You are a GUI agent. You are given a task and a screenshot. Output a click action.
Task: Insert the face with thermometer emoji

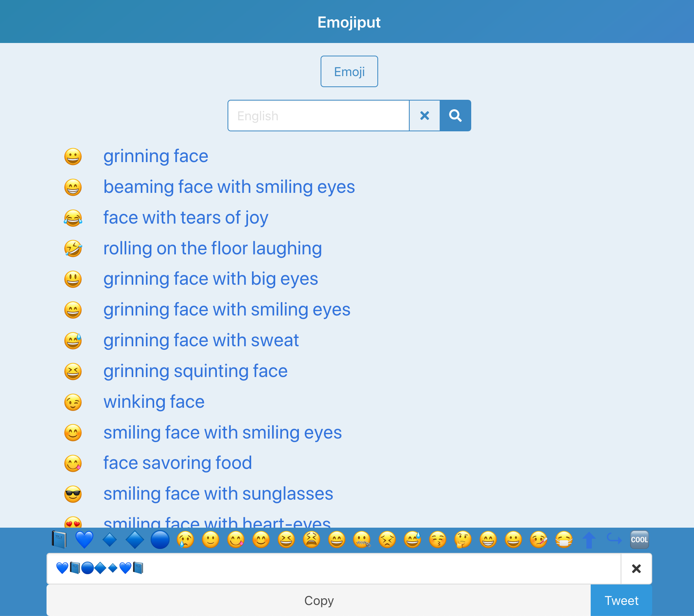(539, 539)
